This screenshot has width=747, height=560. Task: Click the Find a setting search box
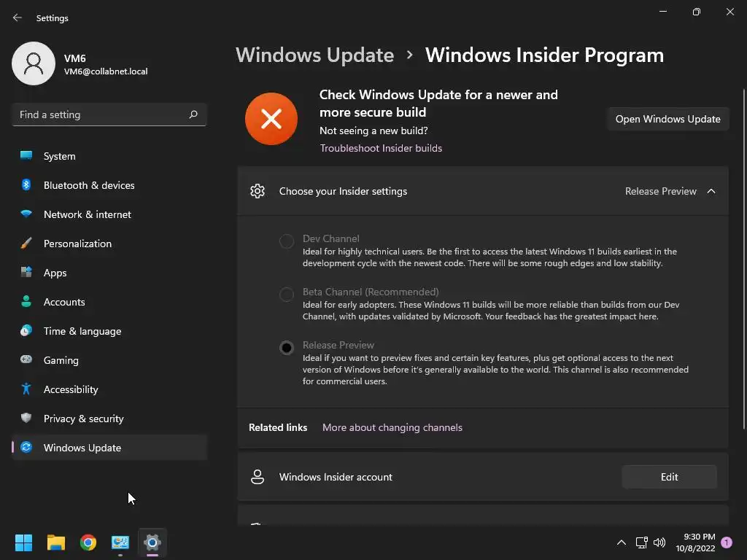click(x=109, y=114)
